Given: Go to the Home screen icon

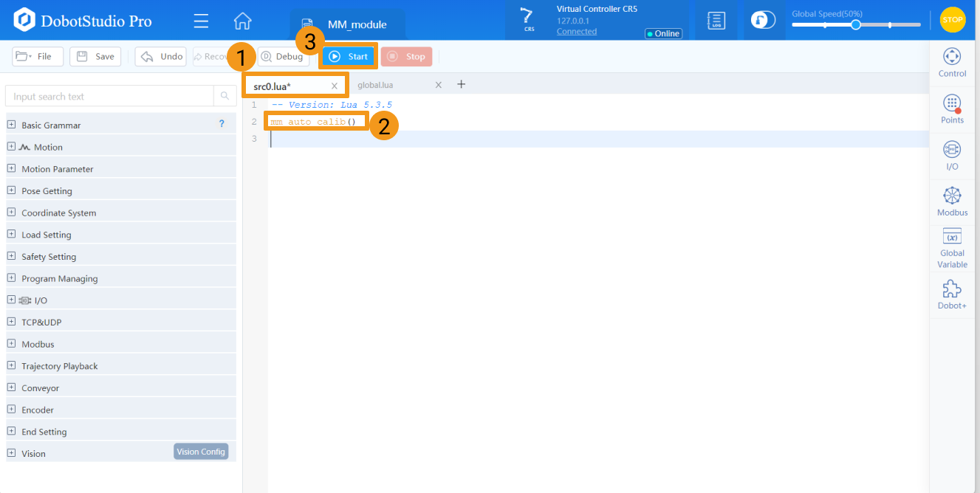Looking at the screenshot, I should click(x=242, y=21).
